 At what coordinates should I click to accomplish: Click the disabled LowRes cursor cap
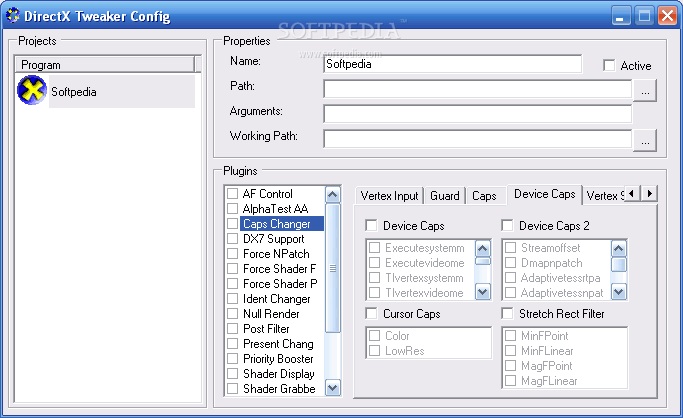point(405,351)
